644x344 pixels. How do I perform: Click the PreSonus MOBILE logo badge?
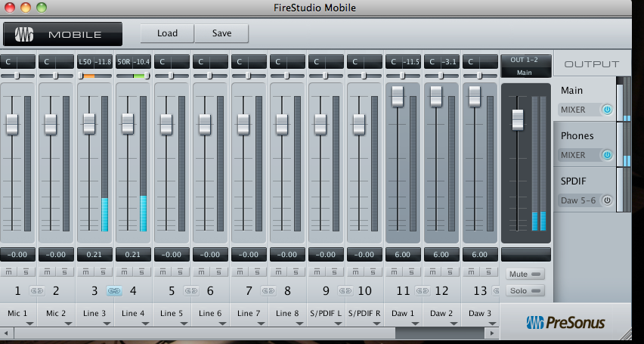tap(63, 34)
